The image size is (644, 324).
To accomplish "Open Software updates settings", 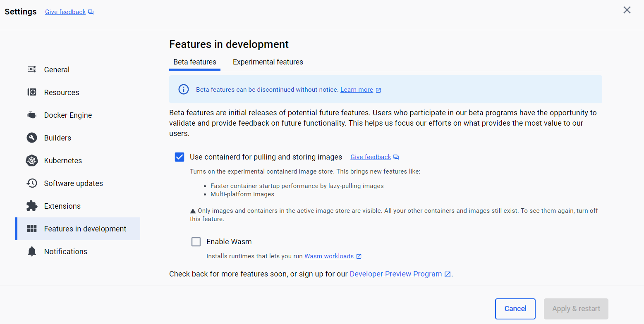I will [78, 183].
